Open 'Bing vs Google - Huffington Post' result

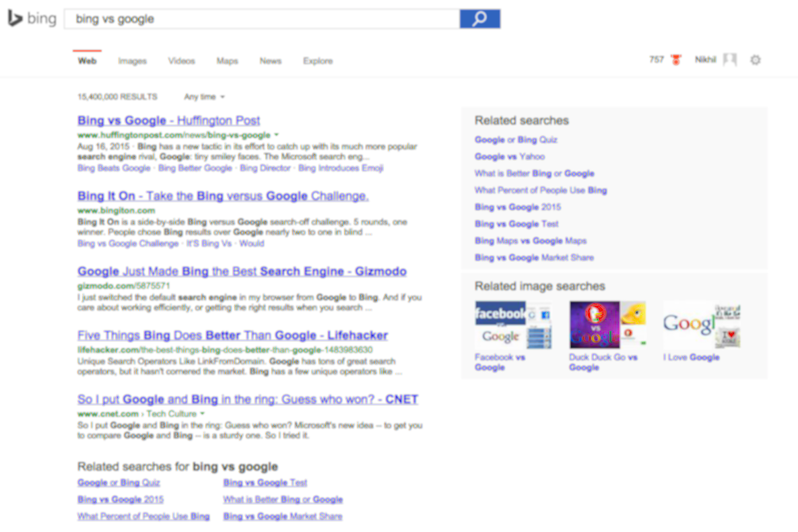click(168, 121)
